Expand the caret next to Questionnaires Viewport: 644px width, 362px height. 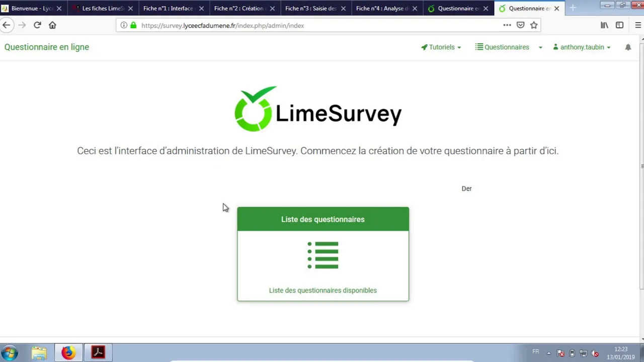pyautogui.click(x=540, y=47)
